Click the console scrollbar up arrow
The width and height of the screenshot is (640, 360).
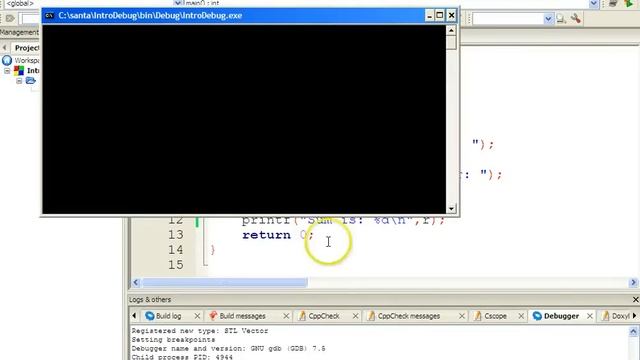point(451,31)
